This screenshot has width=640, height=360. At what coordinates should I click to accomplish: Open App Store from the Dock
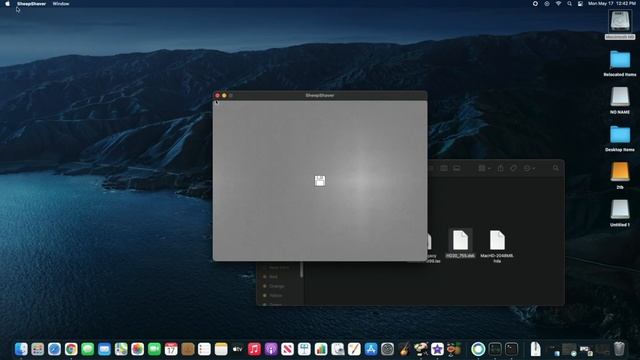[371, 349]
